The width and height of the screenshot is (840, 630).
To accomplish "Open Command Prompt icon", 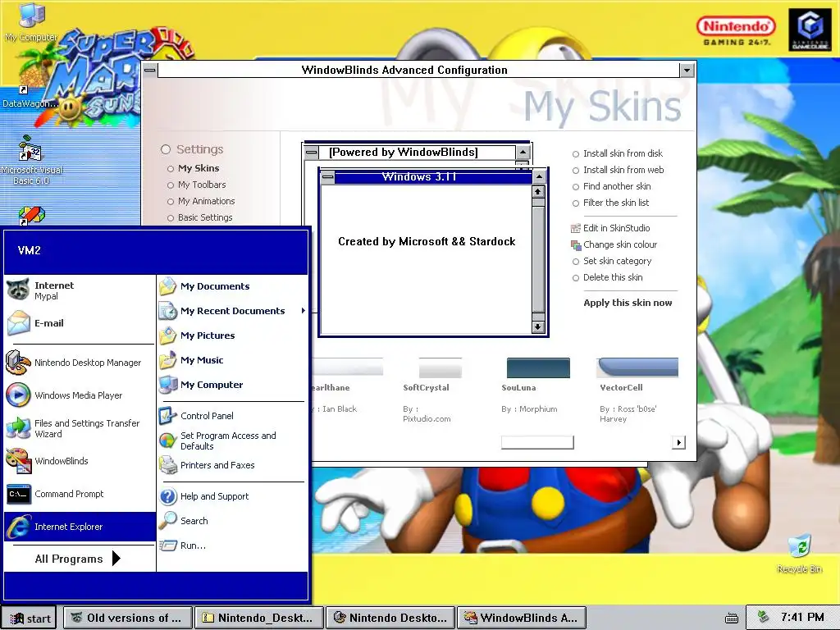I will pos(19,494).
